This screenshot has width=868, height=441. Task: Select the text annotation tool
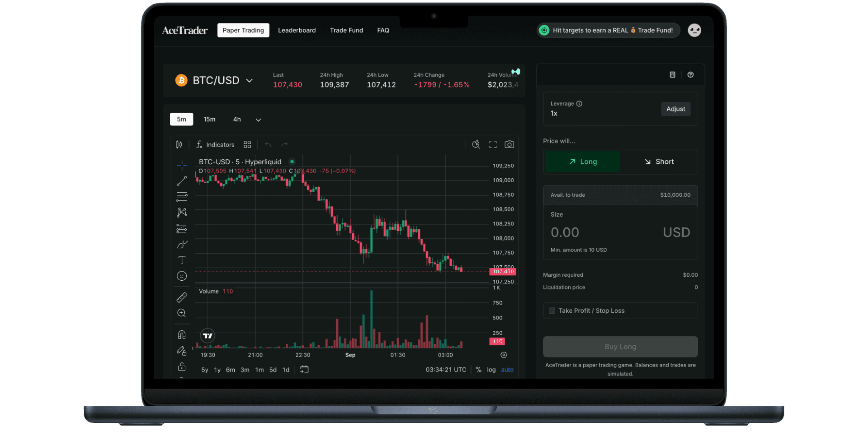tap(182, 260)
